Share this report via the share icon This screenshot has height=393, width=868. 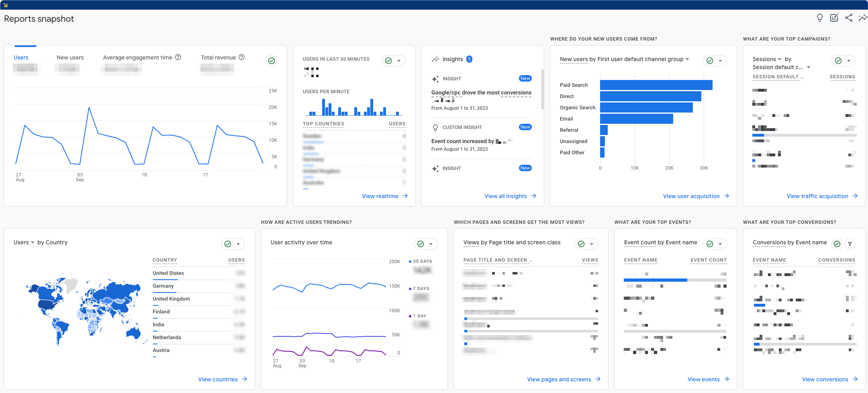pos(849,18)
